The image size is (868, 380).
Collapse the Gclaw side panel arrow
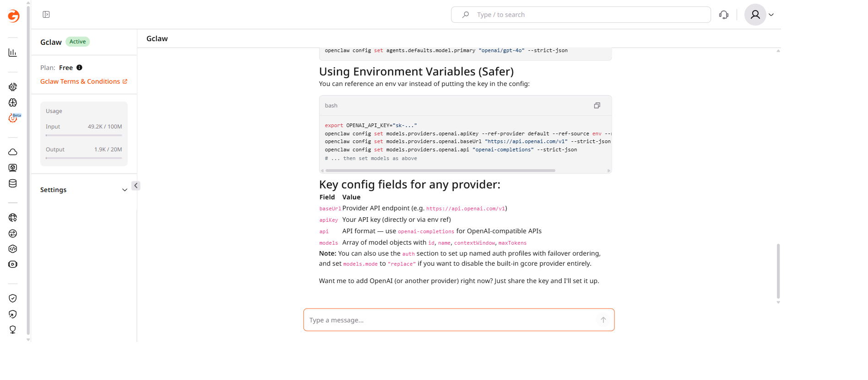pyautogui.click(x=136, y=186)
